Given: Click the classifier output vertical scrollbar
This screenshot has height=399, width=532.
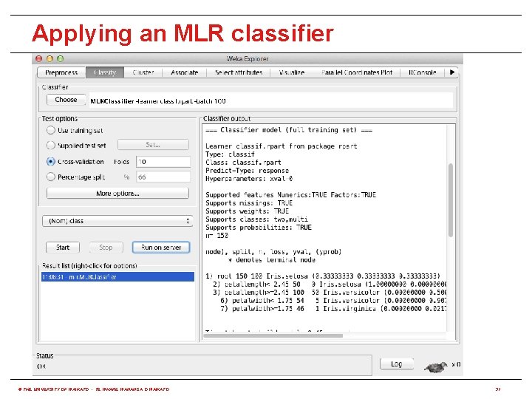Looking at the screenshot, I should click(451, 200).
